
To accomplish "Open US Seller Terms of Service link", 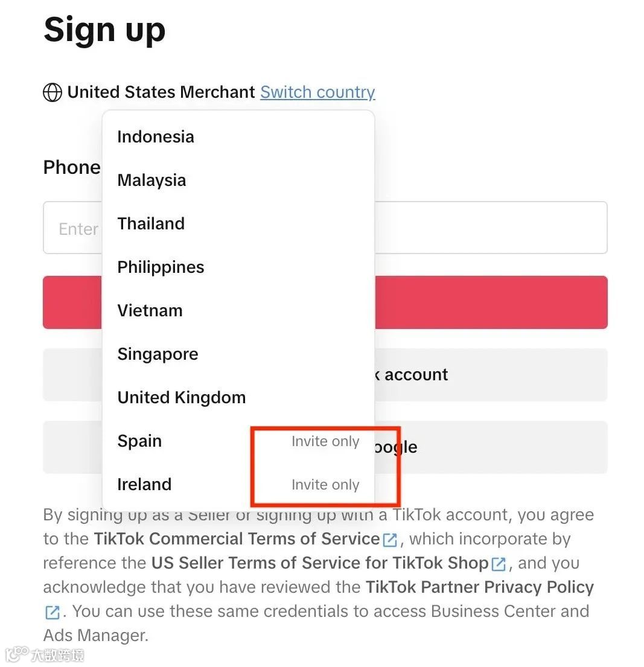I will pos(320,563).
